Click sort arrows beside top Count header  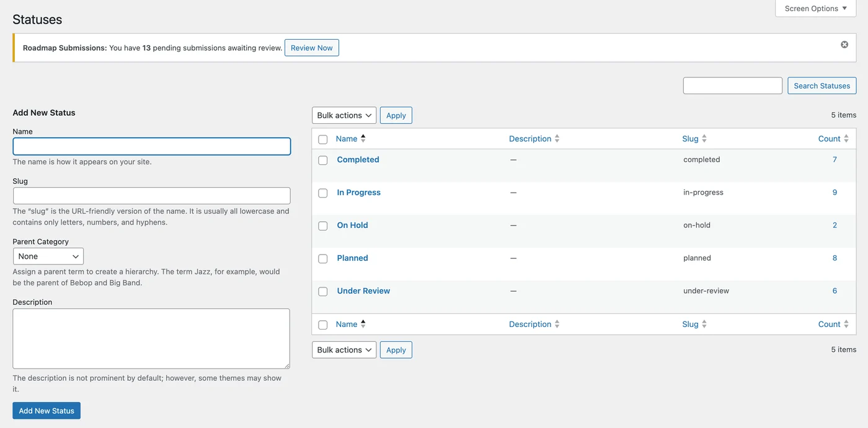pos(846,139)
